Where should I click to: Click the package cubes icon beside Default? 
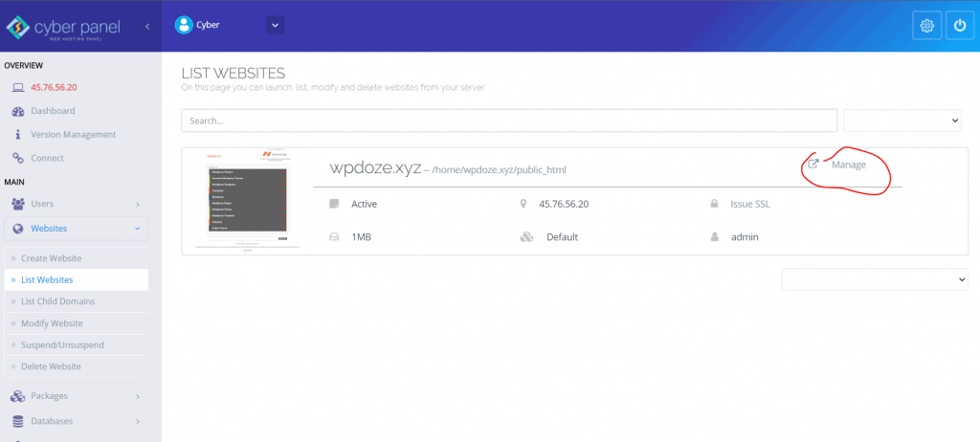525,237
